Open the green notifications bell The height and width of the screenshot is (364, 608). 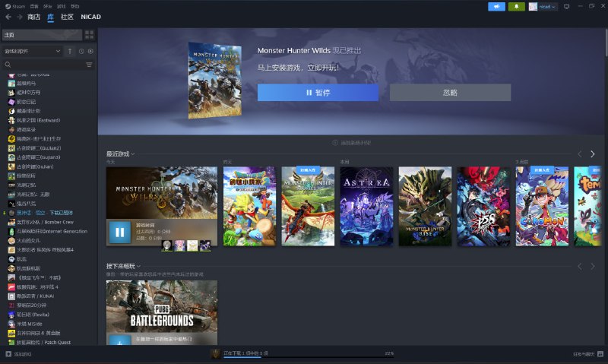click(x=518, y=6)
